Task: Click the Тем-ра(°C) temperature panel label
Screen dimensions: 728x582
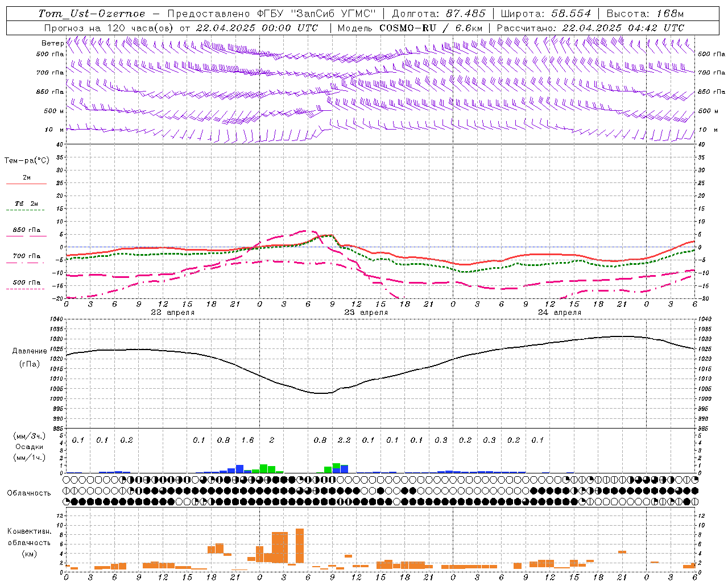Action: point(27,161)
